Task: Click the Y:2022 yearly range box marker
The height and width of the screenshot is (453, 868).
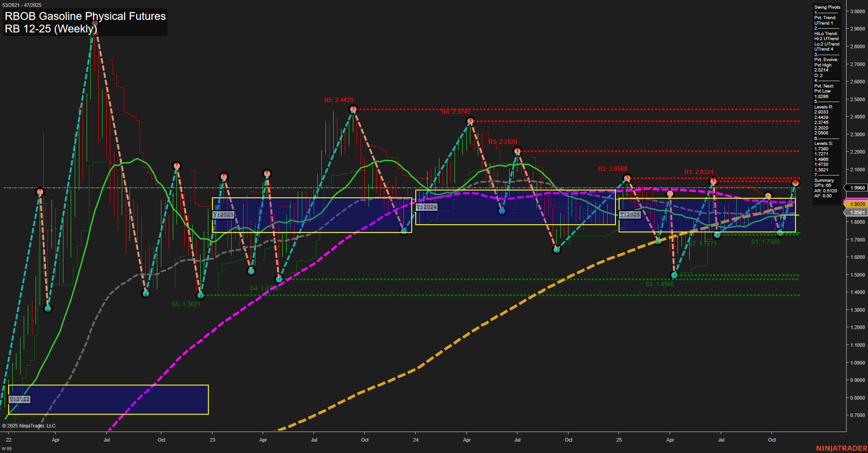Action: point(21,399)
